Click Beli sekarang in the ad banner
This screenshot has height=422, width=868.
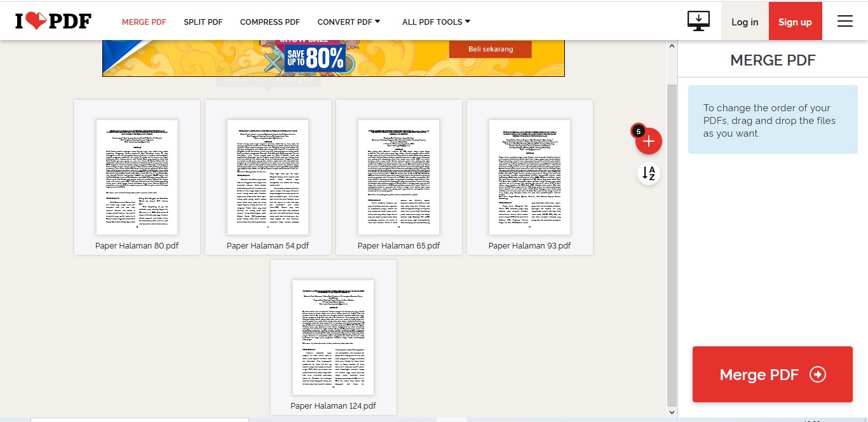point(491,49)
